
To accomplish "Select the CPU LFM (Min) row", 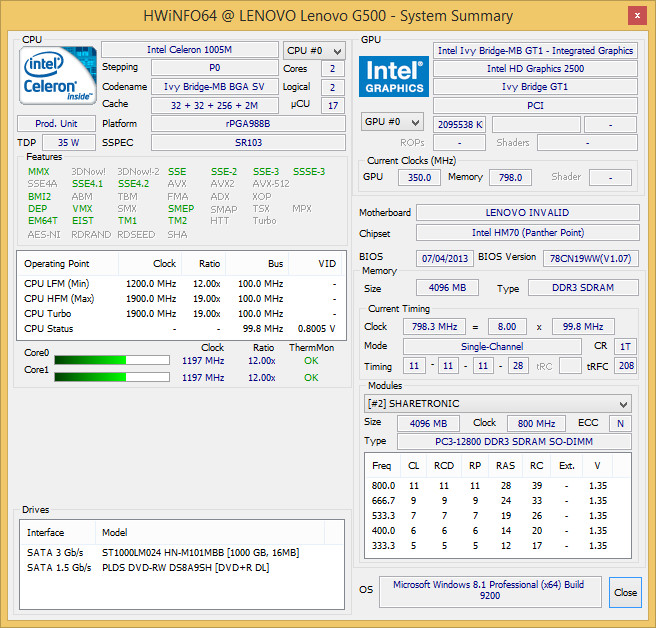I will (x=181, y=284).
